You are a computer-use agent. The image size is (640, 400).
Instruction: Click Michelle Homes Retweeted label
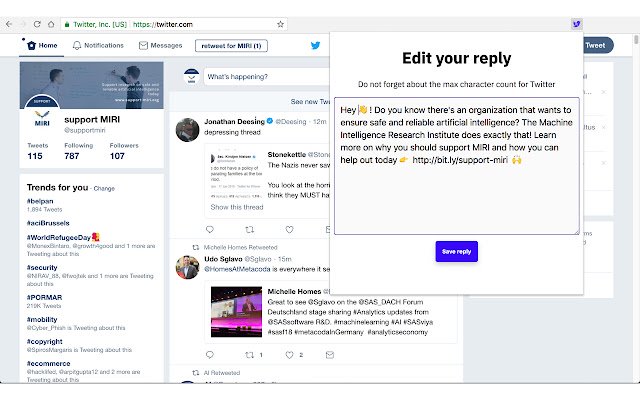240,247
